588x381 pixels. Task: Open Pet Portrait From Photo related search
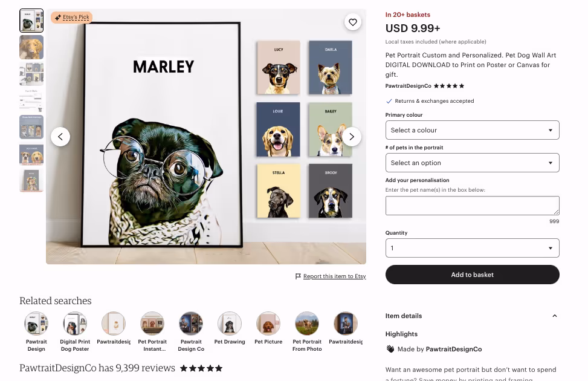tap(307, 332)
